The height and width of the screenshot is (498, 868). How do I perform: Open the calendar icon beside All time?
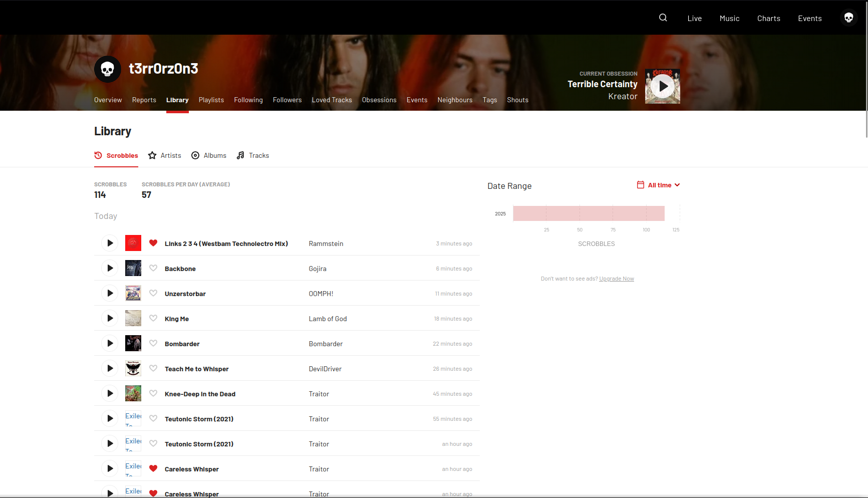coord(640,185)
